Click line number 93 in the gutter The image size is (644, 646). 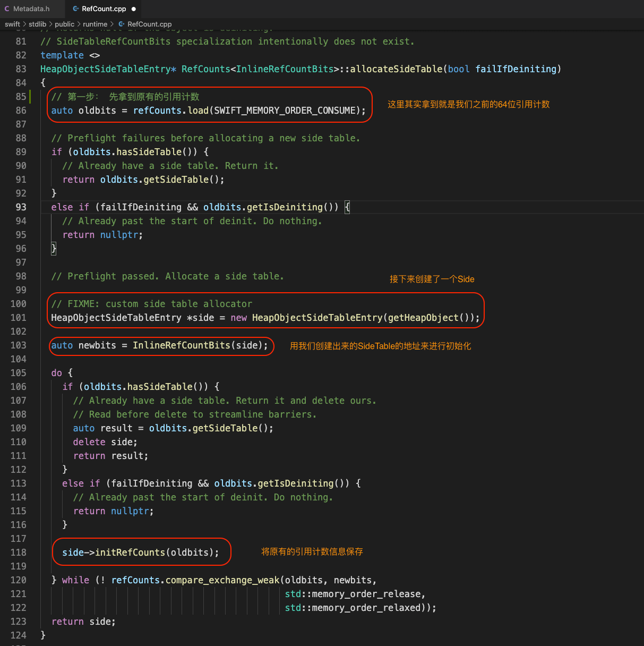(21, 207)
